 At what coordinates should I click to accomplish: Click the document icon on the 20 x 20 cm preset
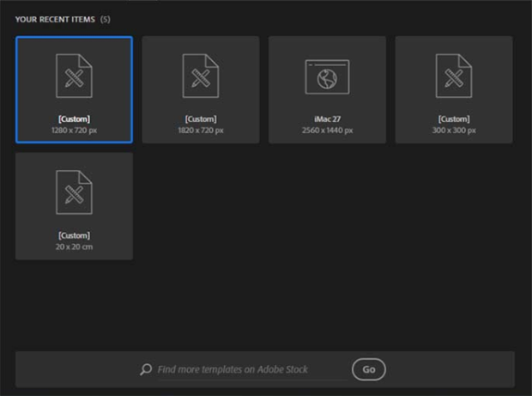(x=74, y=192)
